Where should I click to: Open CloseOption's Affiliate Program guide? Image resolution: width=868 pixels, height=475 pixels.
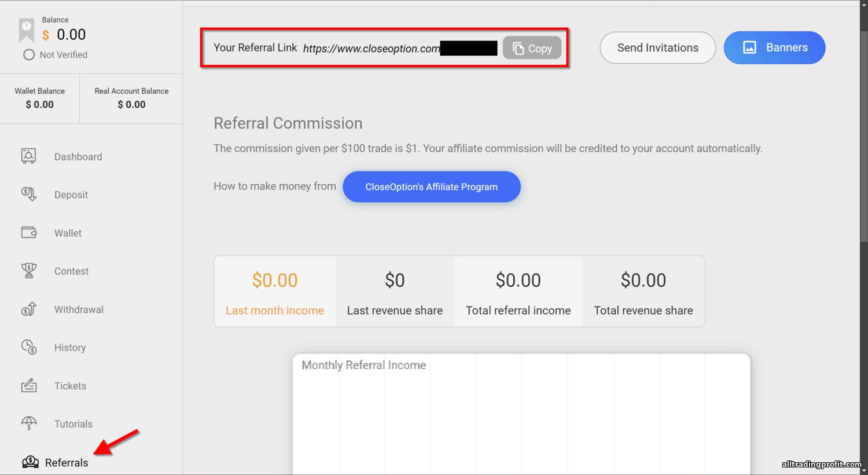432,187
